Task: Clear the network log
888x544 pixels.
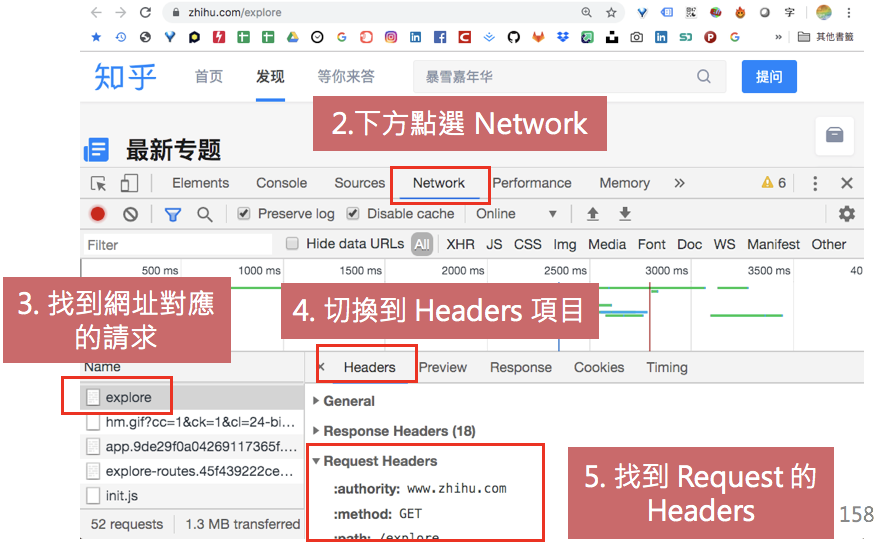Action: [130, 214]
